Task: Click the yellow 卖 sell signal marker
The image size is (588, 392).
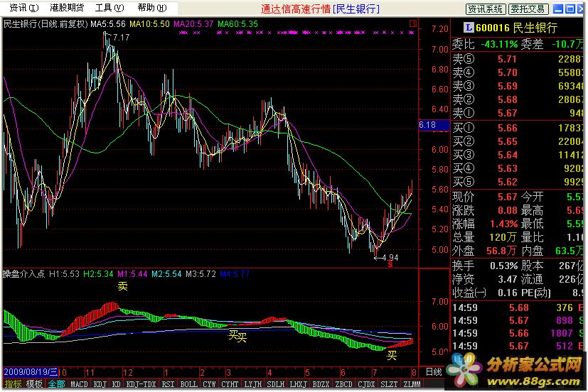Action: pos(122,286)
